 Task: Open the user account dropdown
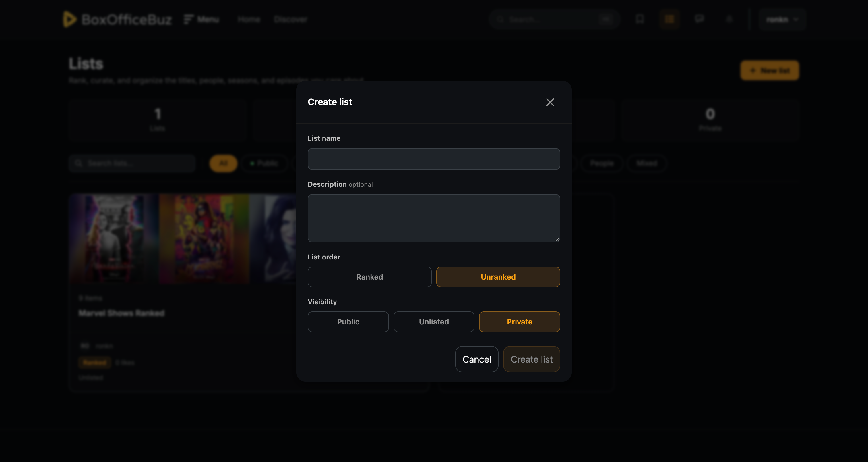tap(782, 20)
